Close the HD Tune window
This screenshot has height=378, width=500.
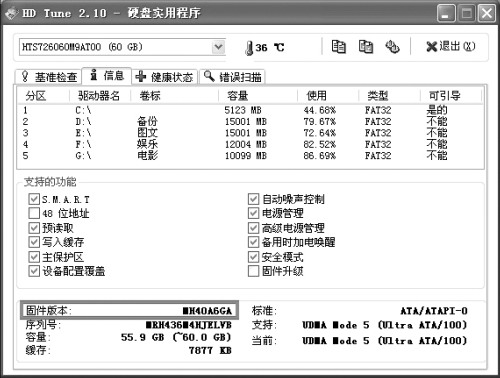tap(487, 14)
